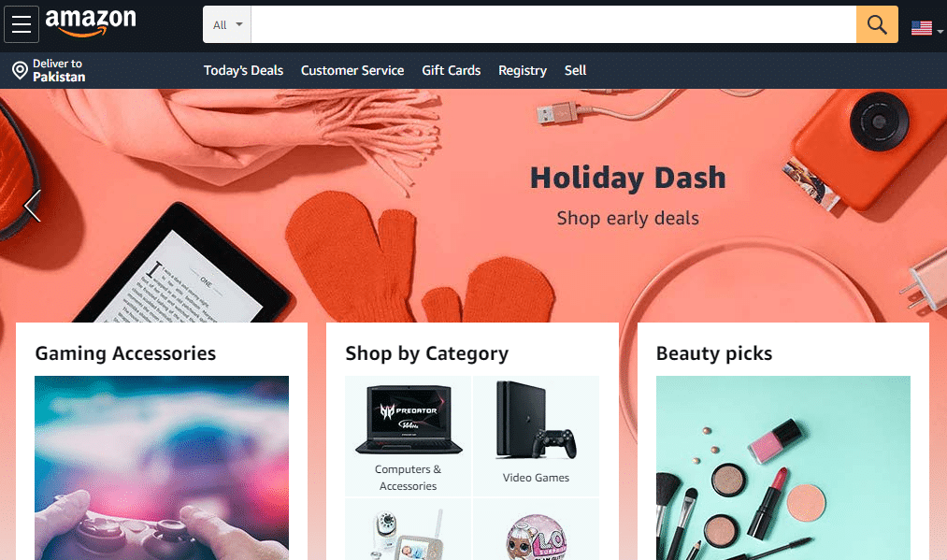
Task: Open the Gaming Accessories image
Action: click(x=162, y=467)
